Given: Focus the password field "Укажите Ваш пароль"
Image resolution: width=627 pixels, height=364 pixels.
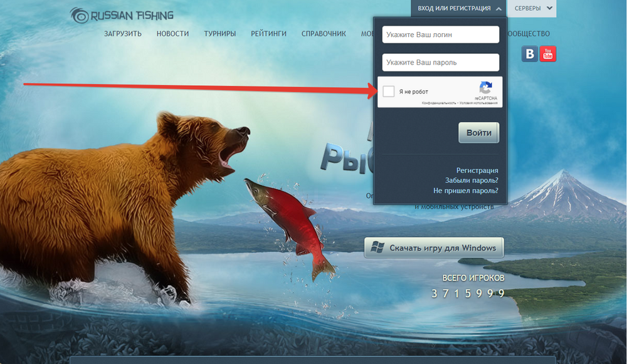Looking at the screenshot, I should (x=440, y=63).
